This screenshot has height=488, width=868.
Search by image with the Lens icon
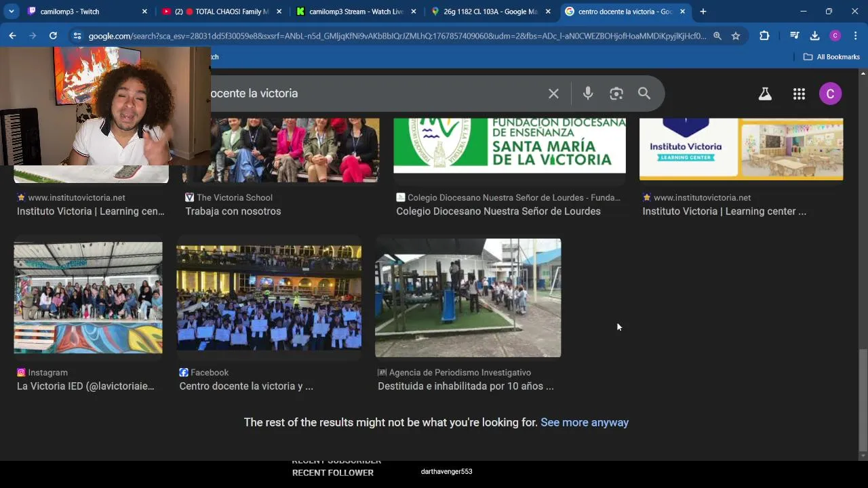point(616,94)
